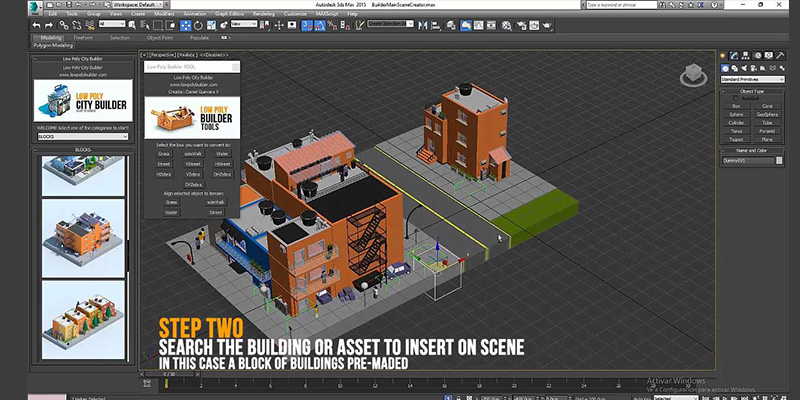This screenshot has height=400, width=800.
Task: Click the Cylinder primitive button
Action: tap(736, 123)
